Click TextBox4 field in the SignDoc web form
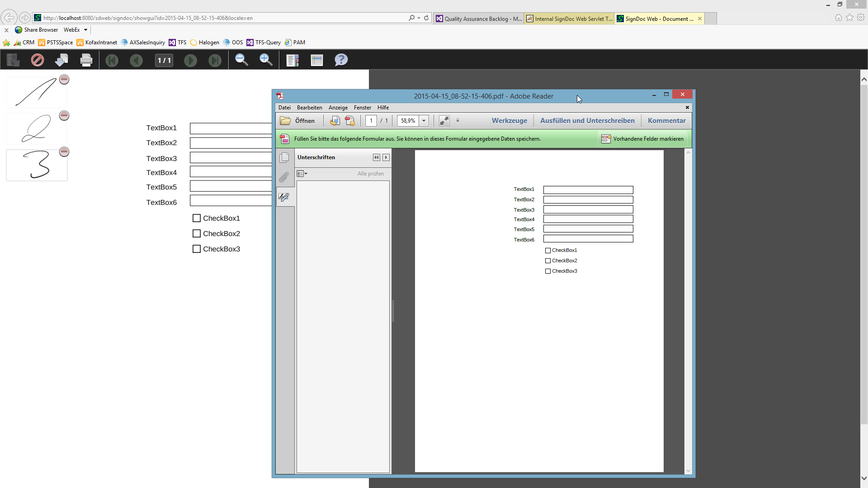This screenshot has height=488, width=868. [x=231, y=172]
